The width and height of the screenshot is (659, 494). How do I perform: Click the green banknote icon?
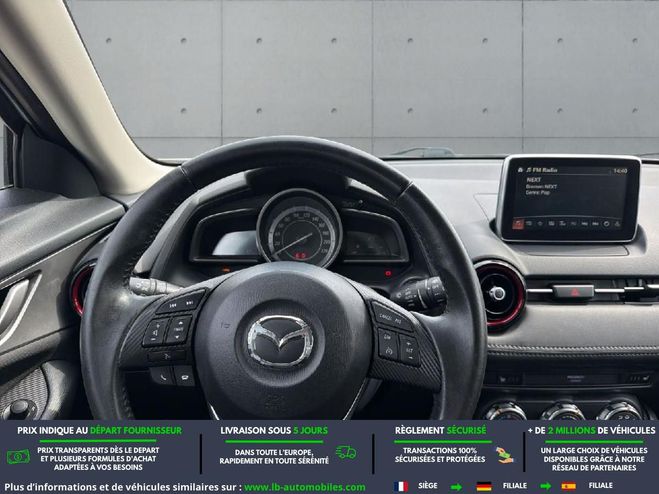[18, 456]
